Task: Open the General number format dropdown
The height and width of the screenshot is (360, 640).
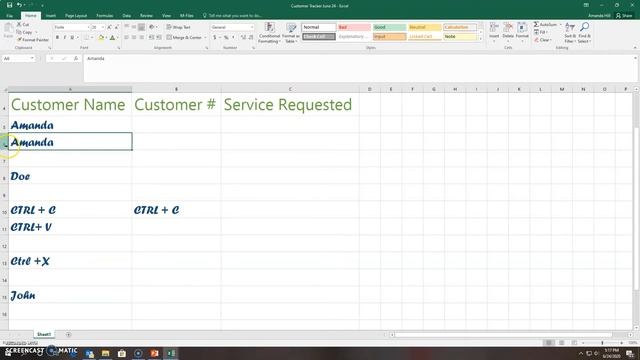Action: tap(252, 27)
